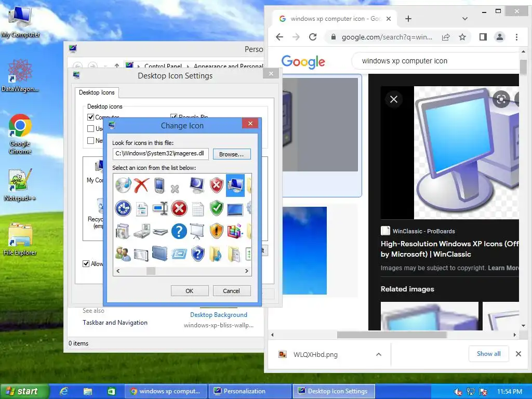Image resolution: width=532 pixels, height=399 pixels.
Task: Click Browse... for icon file
Action: tap(231, 154)
